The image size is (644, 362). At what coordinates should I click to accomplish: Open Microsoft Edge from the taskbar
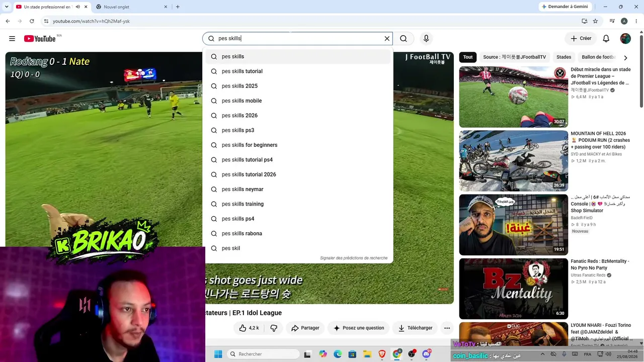click(x=338, y=354)
